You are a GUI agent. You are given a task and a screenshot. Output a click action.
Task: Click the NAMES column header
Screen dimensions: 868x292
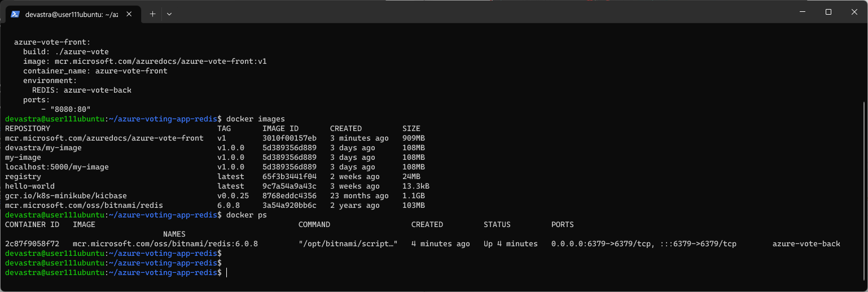point(174,234)
